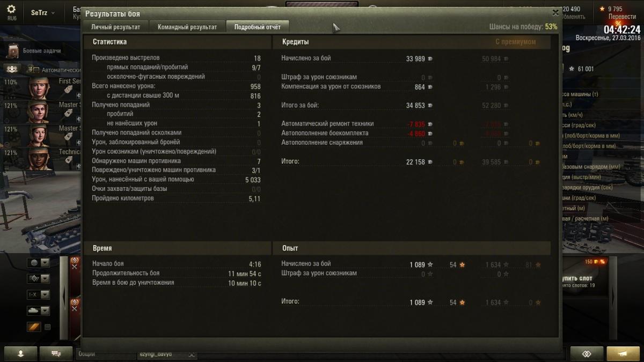The width and height of the screenshot is (644, 362).
Task: Close the ezyngi_davyd chat tab
Action: [x=191, y=354]
